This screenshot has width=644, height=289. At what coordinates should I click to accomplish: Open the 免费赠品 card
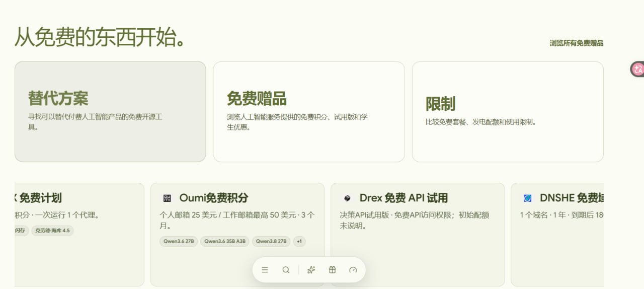point(309,112)
